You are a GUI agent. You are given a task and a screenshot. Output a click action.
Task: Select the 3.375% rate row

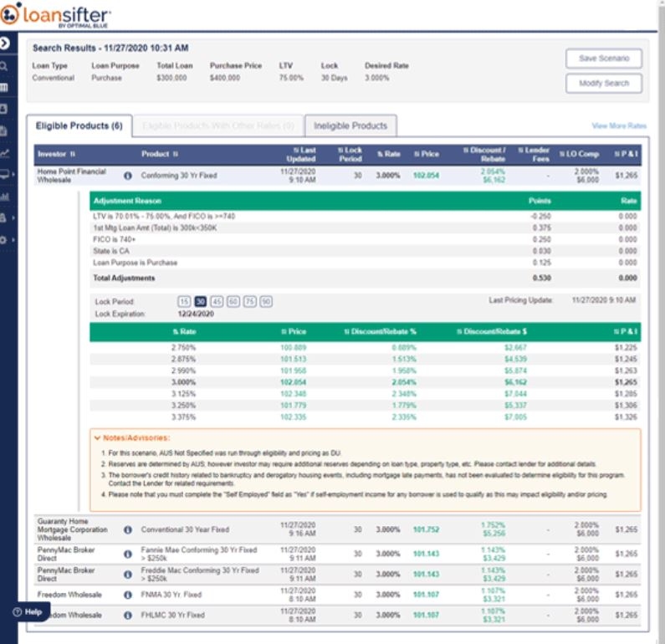point(366,417)
